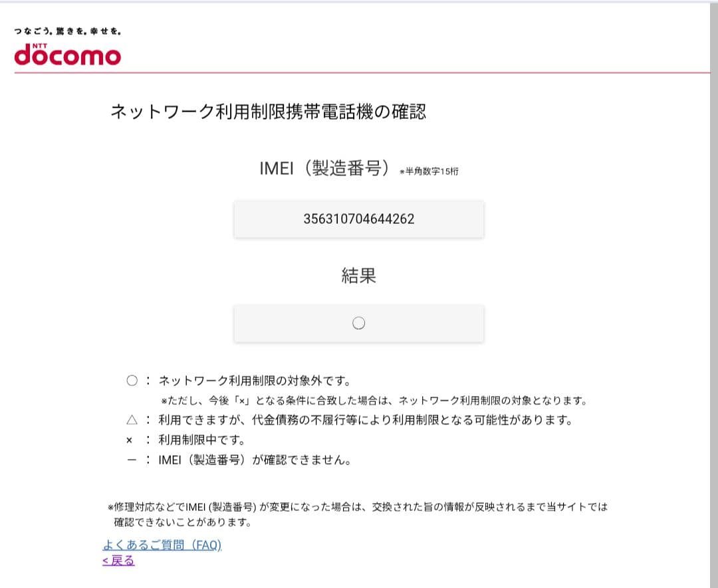
Task: Expand the よくあるご質問（FAQ）section
Action: coord(162,545)
